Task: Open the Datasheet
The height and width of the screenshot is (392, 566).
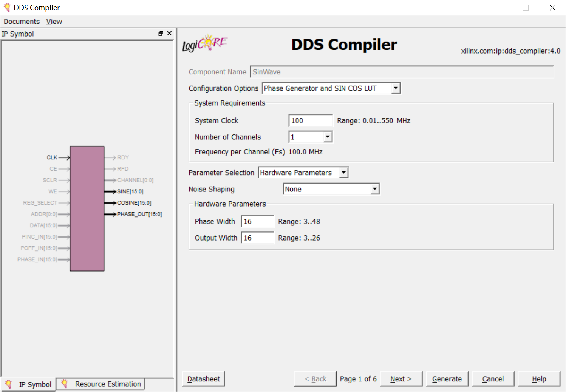Action: [x=204, y=379]
